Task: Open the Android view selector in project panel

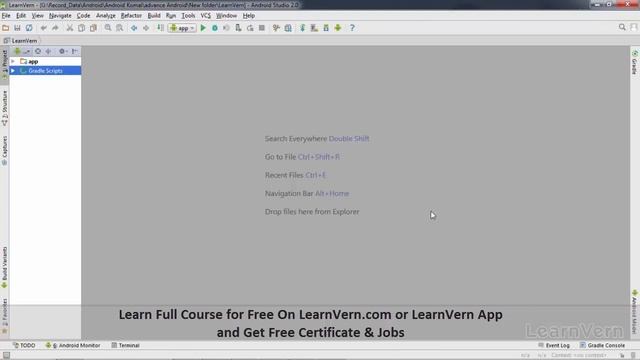Action: pos(21,51)
